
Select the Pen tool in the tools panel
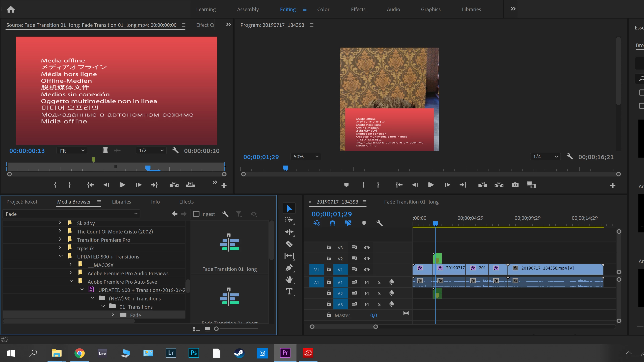pos(289,268)
